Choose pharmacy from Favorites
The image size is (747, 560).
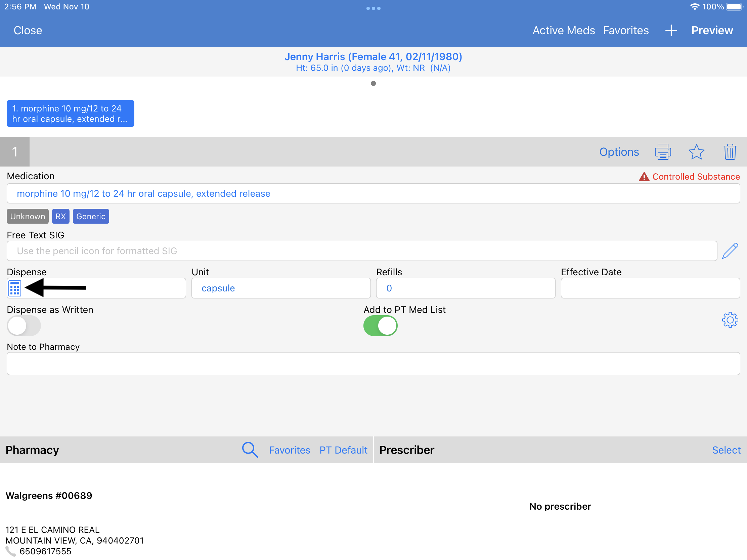(290, 450)
